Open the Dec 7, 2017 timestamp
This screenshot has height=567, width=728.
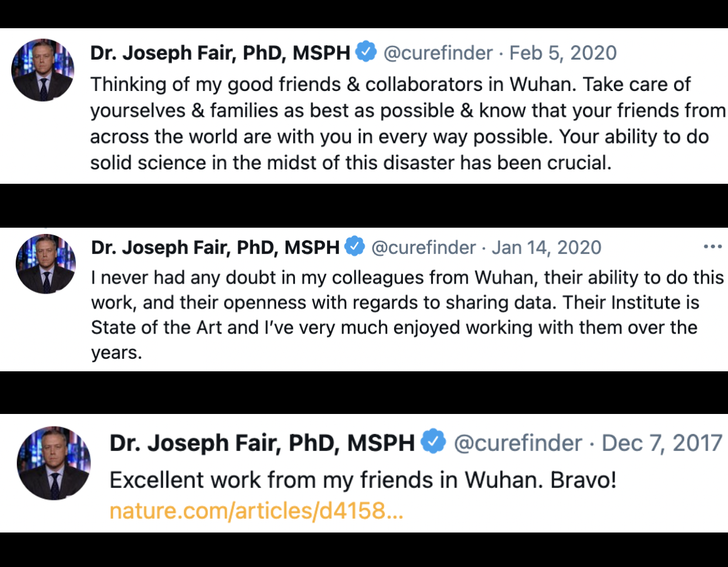(662, 443)
